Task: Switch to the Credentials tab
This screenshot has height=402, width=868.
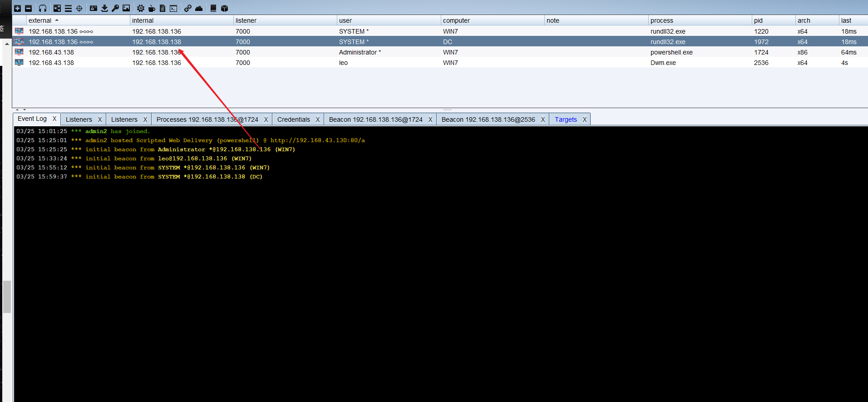Action: 294,119
